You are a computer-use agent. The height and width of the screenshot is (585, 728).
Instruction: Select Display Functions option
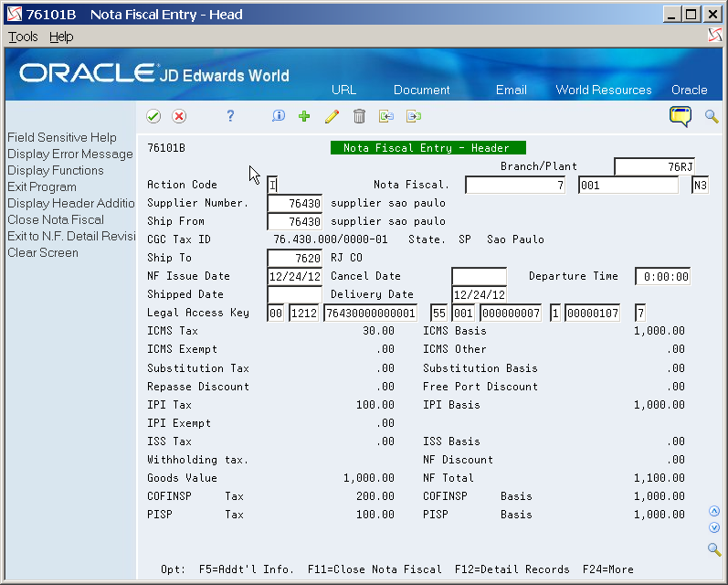coord(55,171)
